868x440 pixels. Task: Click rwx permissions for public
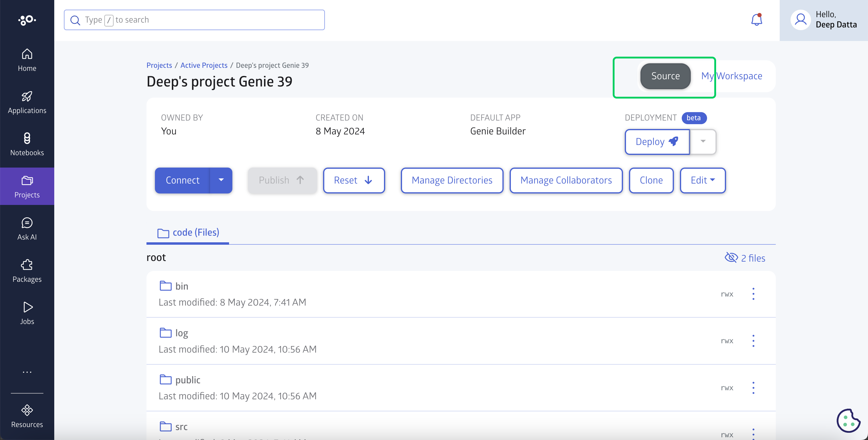point(727,388)
